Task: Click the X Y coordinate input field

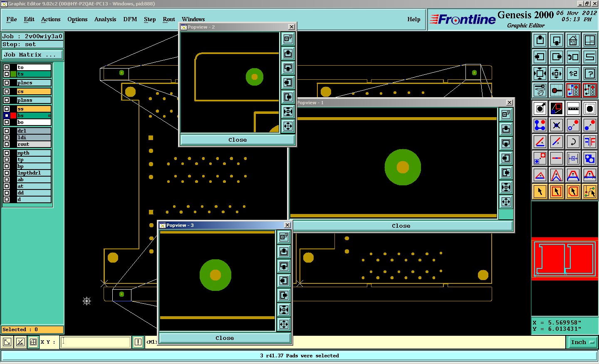Action: [96, 342]
